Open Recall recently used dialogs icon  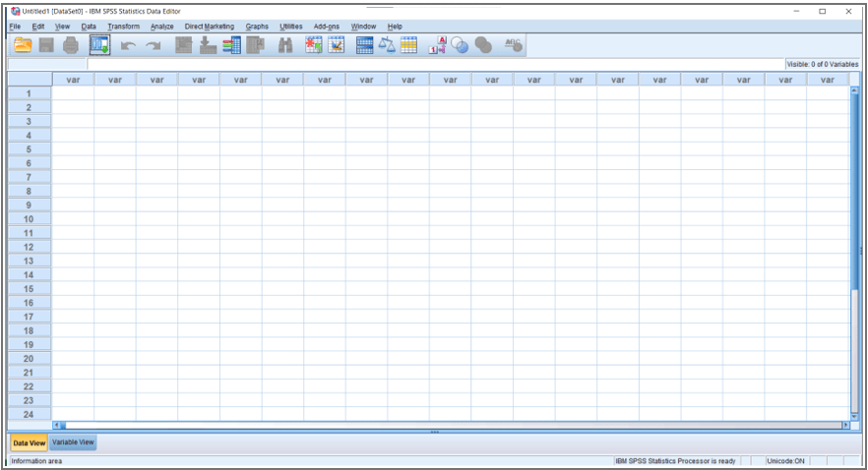[100, 45]
